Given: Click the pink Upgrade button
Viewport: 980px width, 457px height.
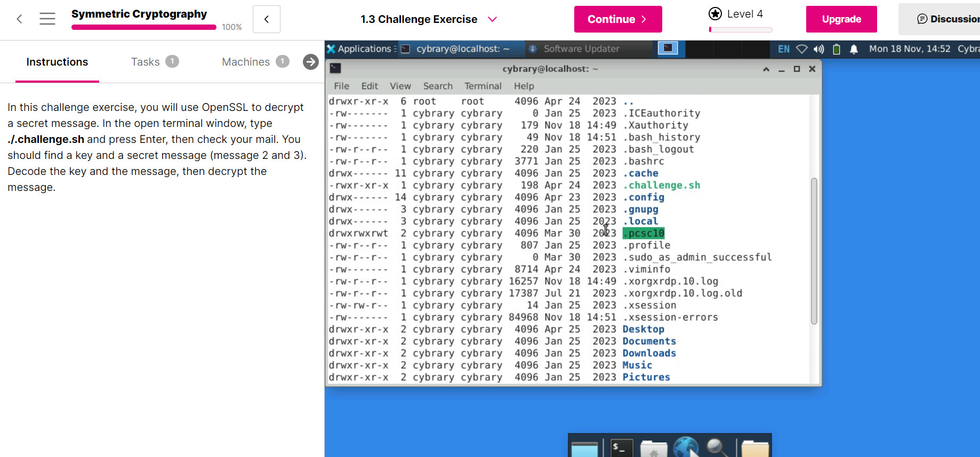Looking at the screenshot, I should [841, 19].
